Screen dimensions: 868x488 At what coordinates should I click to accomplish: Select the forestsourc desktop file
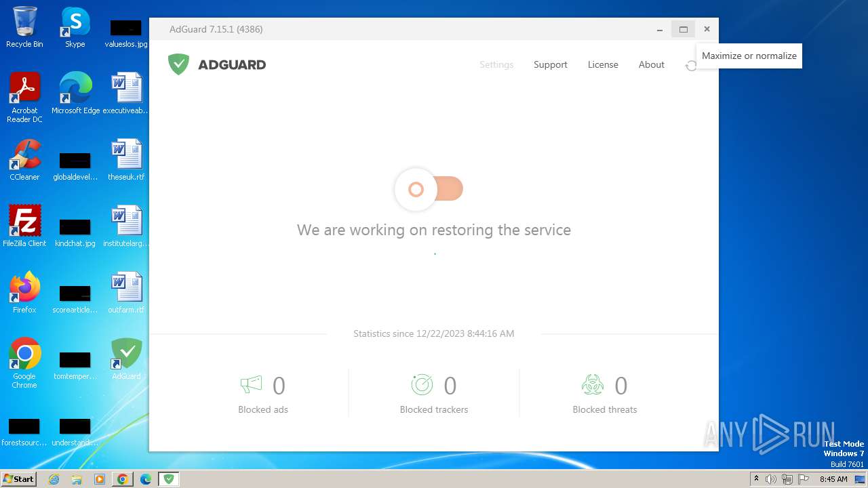click(x=24, y=431)
